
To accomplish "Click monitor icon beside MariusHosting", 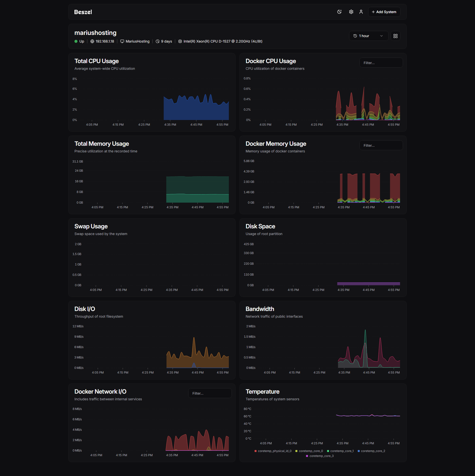I will click(122, 41).
